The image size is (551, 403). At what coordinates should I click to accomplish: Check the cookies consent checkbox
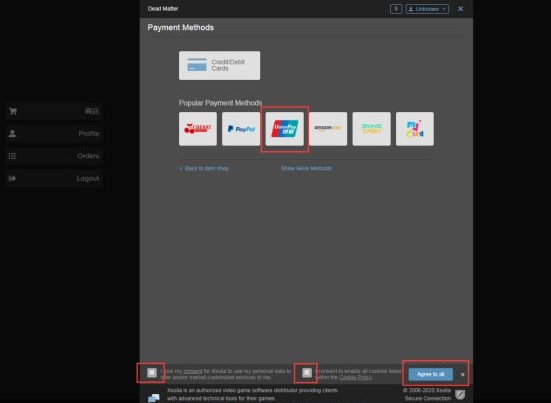click(x=307, y=372)
